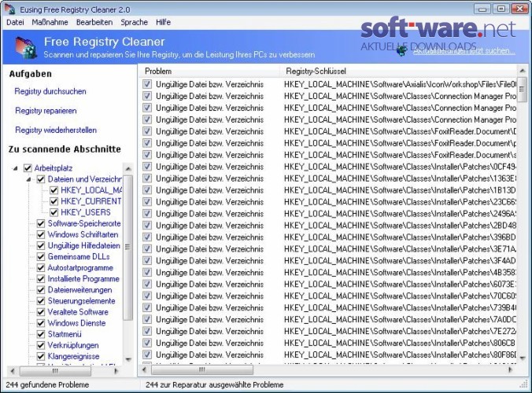This screenshot has height=393, width=532.
Task: Uncheck the Axialis IconWorkshop result row
Action: point(147,84)
